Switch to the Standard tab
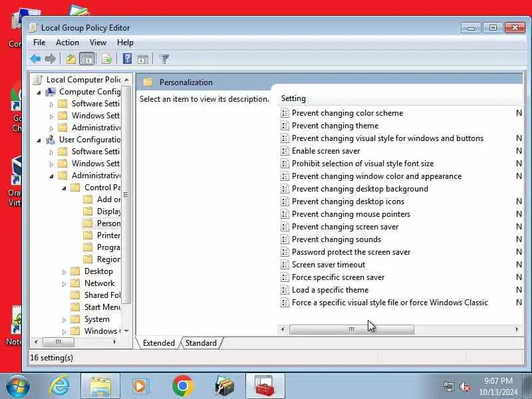532x399 pixels. click(201, 343)
